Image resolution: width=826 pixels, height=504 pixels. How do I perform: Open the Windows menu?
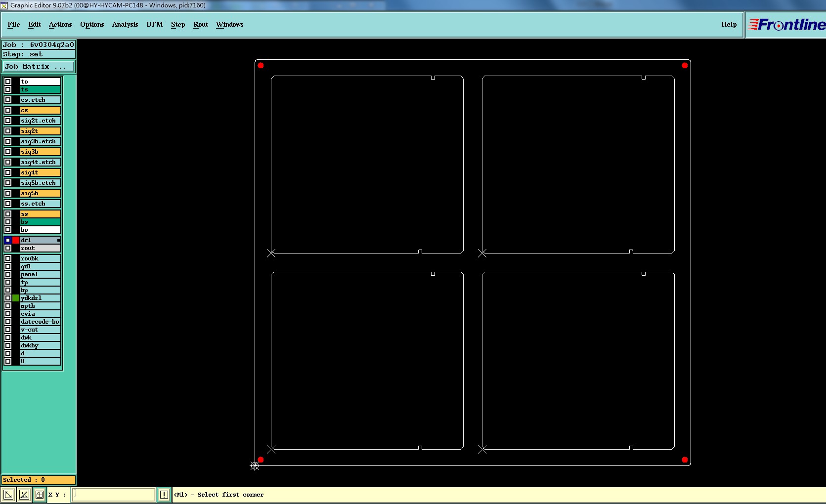tap(230, 25)
